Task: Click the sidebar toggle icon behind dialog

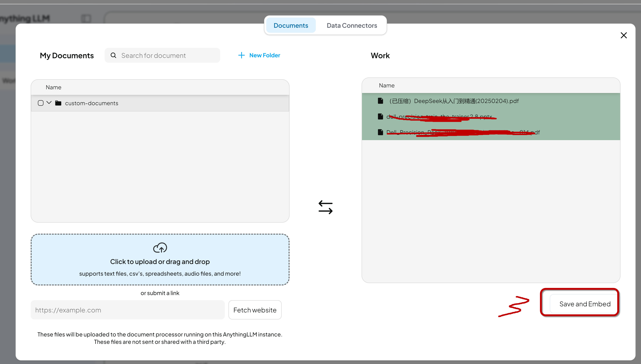Action: (x=86, y=18)
